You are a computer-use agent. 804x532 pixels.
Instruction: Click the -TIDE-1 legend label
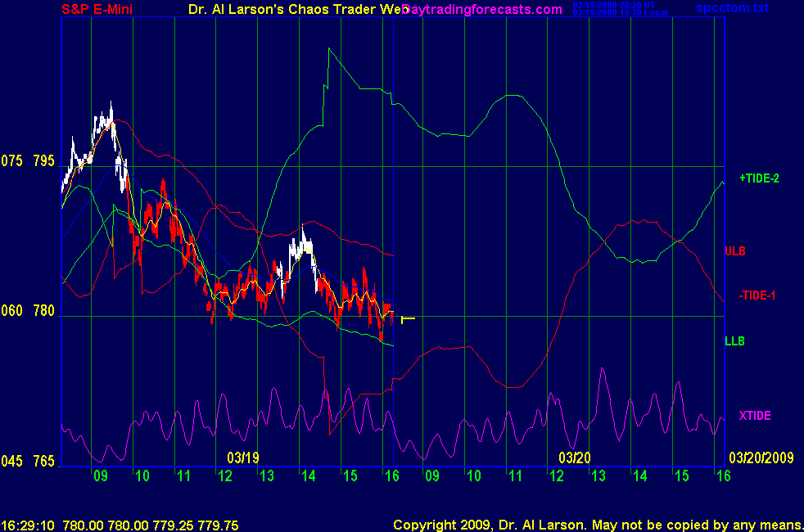coord(757,295)
